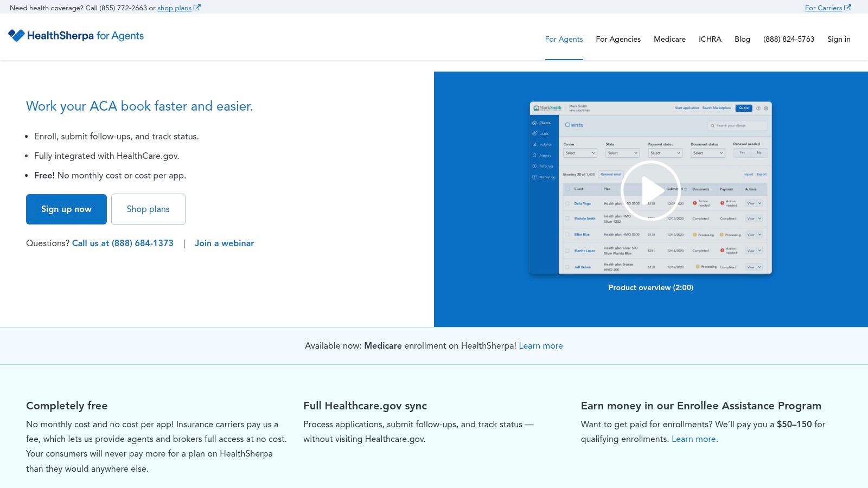Click 'Call us at (888) 684-1373' link

(x=123, y=243)
